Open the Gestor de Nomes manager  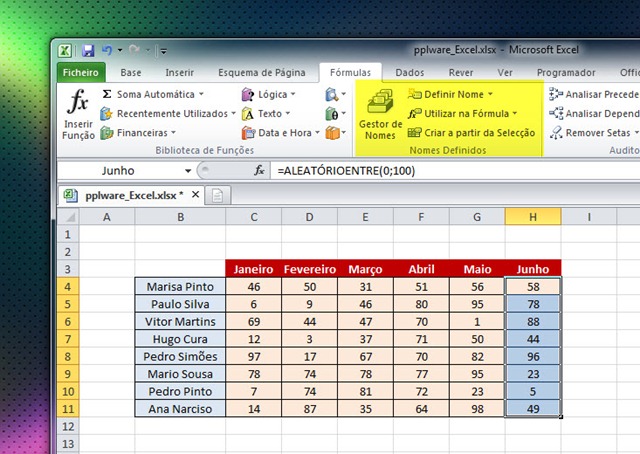tap(380, 114)
